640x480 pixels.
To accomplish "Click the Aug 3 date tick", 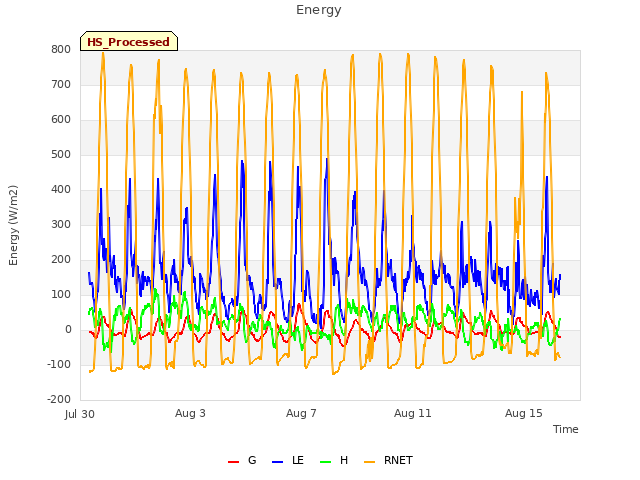I will [190, 413].
